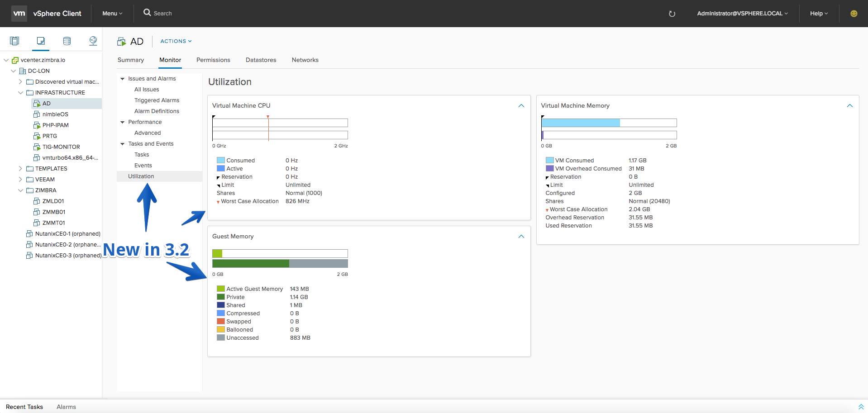
Task: Open the ACTIONS dropdown for AD
Action: pyautogui.click(x=176, y=41)
